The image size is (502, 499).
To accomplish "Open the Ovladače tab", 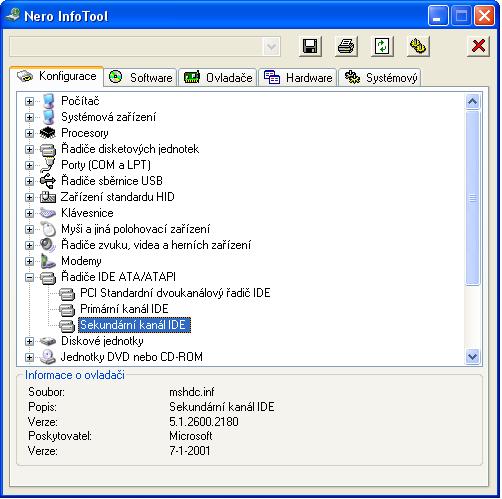I will click(x=218, y=78).
